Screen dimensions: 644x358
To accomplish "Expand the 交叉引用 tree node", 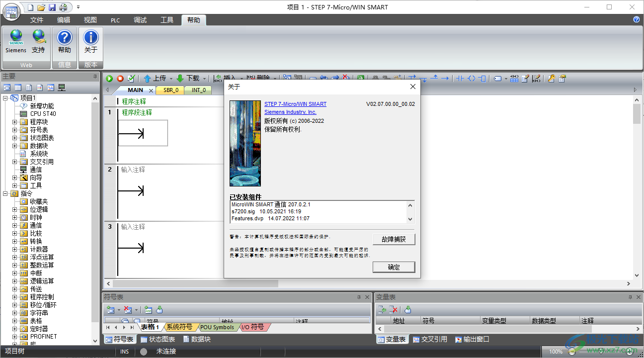I will pos(14,162).
